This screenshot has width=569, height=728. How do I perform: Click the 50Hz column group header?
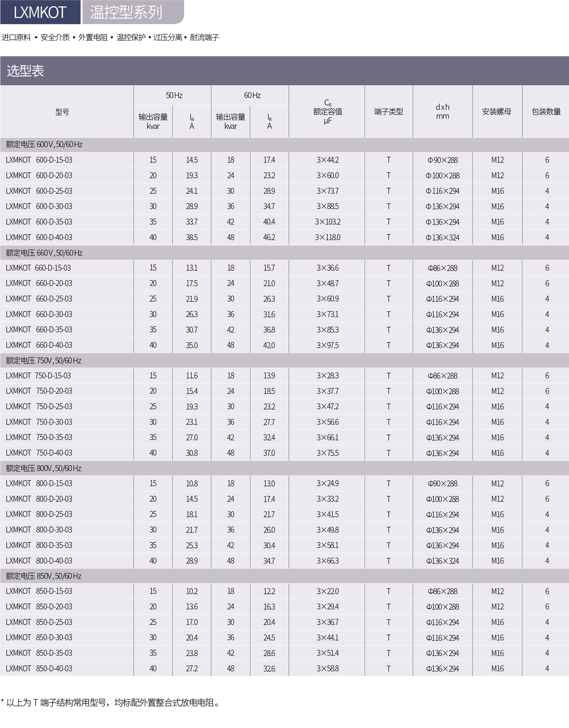coord(174,95)
